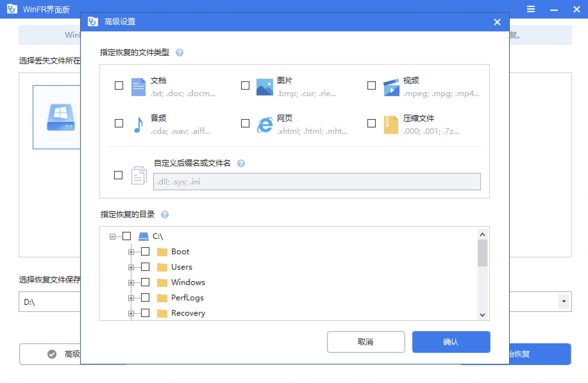Click the 文档 document type icon
588x383 pixels.
138,86
